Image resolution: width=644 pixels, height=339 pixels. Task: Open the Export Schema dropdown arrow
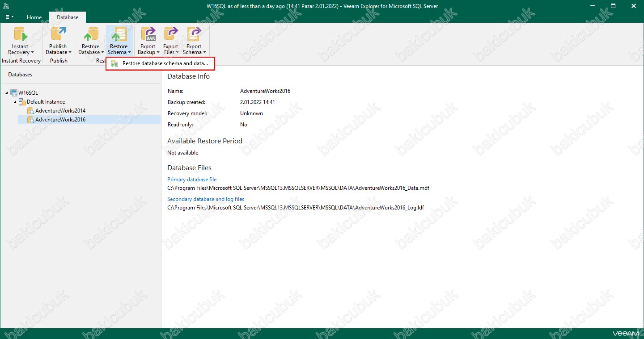point(204,53)
